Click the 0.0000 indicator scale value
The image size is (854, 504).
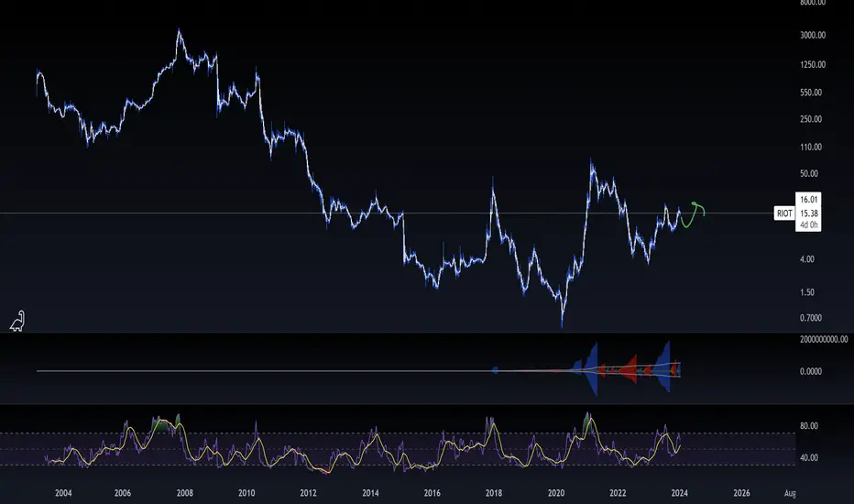click(810, 371)
